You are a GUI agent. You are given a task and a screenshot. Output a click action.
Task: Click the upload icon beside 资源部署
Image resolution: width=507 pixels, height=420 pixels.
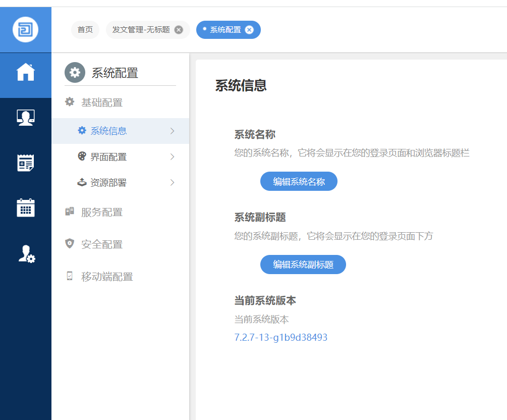(x=82, y=182)
